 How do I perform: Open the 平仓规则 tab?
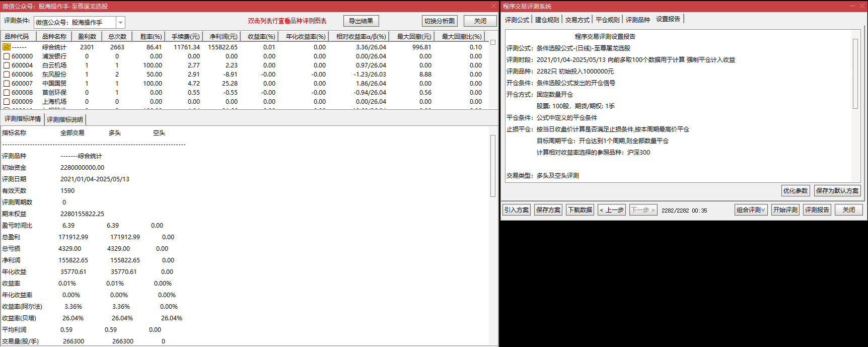608,20
